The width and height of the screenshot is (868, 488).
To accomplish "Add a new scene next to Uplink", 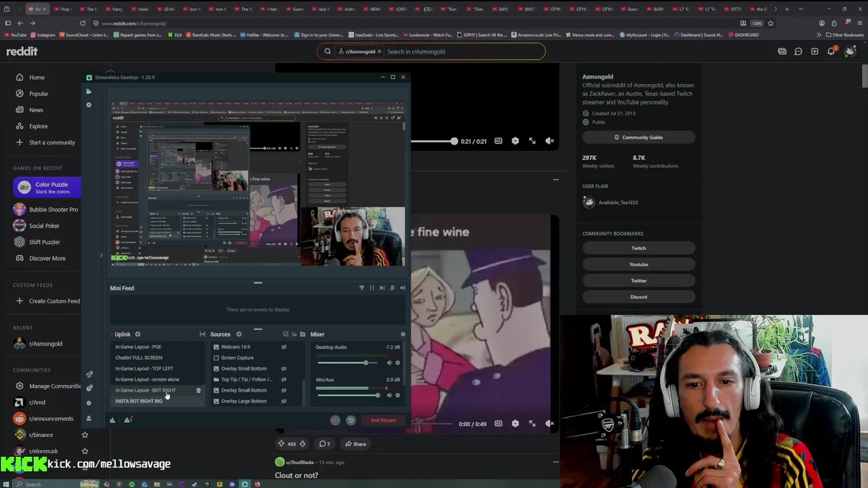I will [x=138, y=334].
